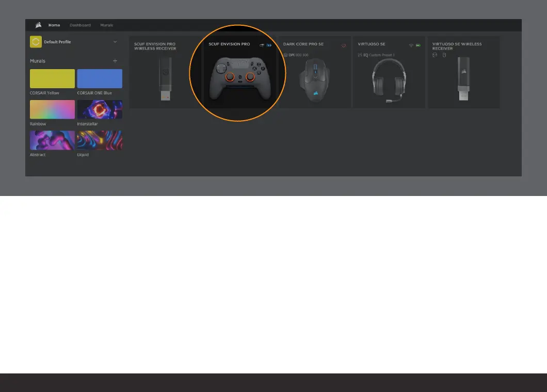This screenshot has height=392, width=547.
Task: Click the DARK CORE PRO SE title
Action: pos(303,44)
